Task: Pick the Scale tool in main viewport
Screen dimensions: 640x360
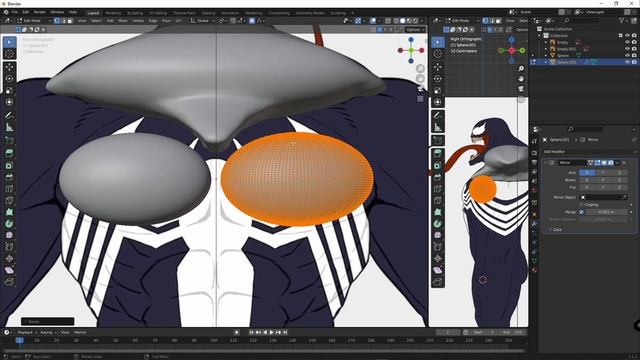Action: click(9, 90)
